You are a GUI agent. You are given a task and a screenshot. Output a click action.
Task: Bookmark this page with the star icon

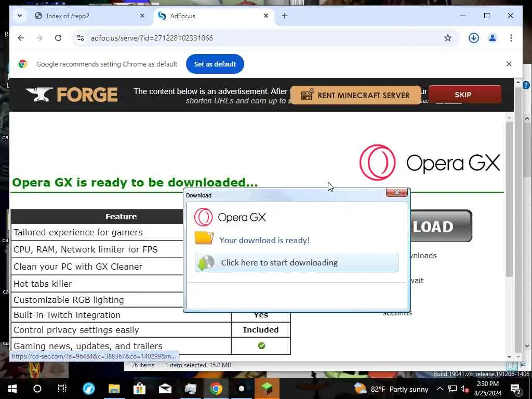[x=447, y=38]
